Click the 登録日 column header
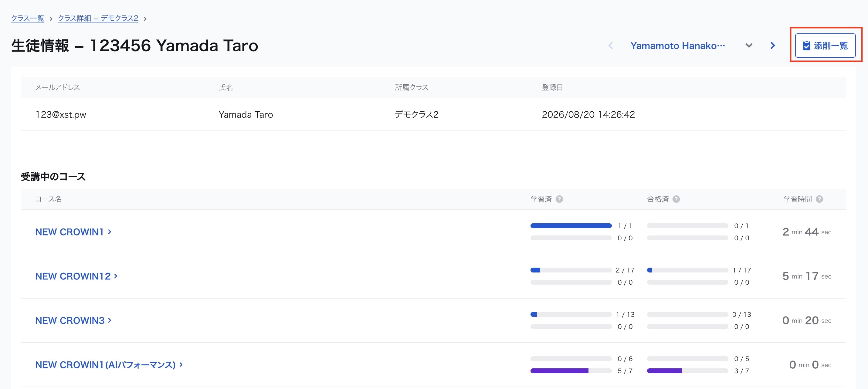Viewport: 868px width, 389px height. (552, 87)
